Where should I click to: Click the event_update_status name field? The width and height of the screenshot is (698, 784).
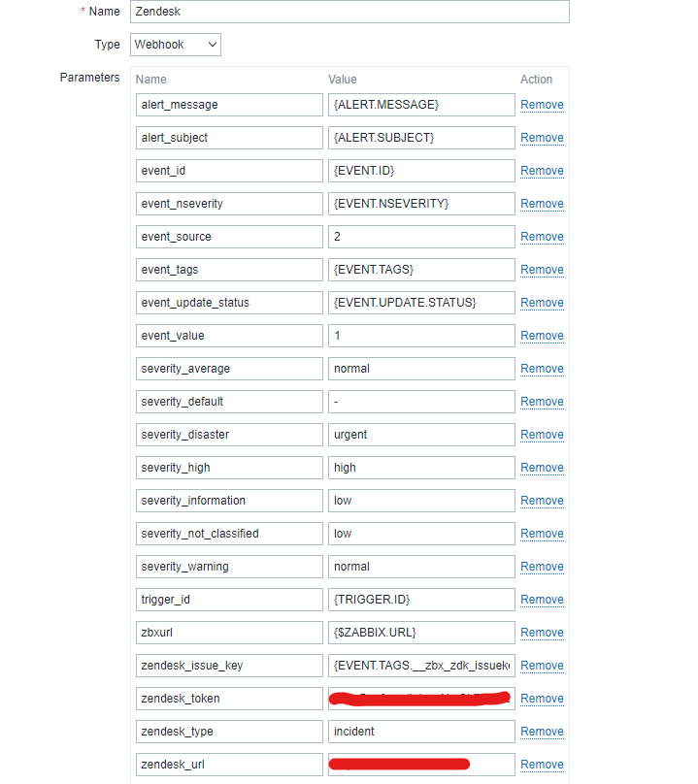point(229,303)
